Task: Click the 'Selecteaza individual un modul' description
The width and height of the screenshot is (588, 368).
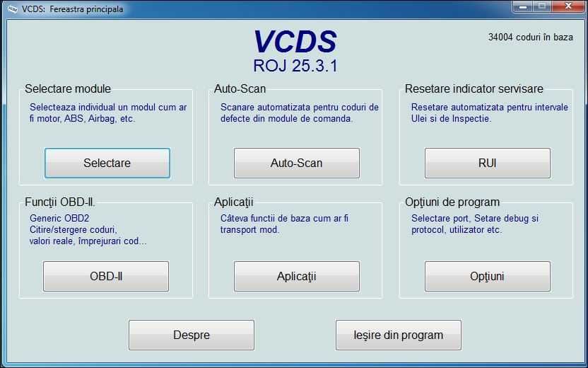Action: pos(108,113)
